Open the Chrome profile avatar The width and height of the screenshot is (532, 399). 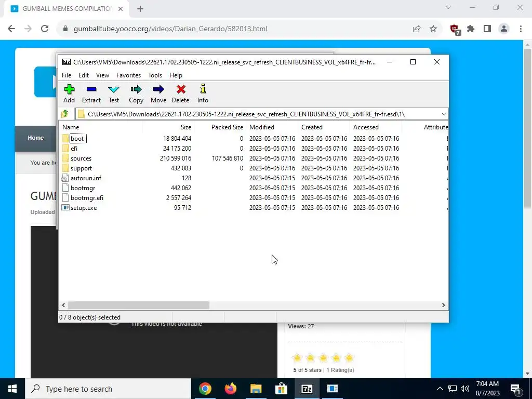point(504,29)
